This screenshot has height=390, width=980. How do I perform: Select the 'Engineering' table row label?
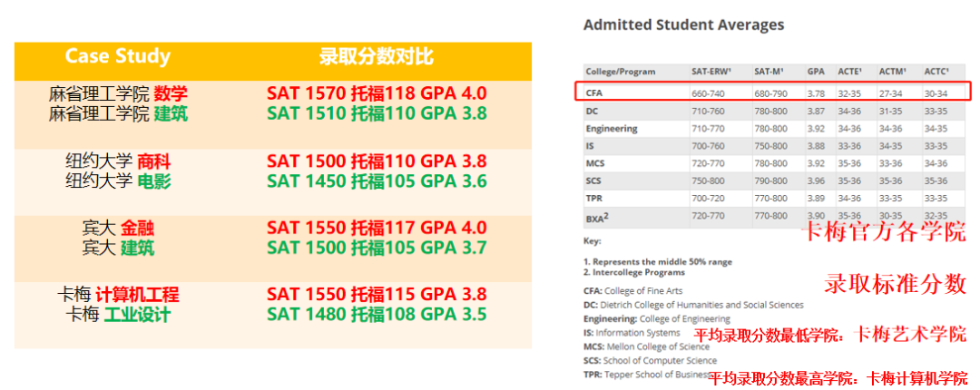point(612,129)
